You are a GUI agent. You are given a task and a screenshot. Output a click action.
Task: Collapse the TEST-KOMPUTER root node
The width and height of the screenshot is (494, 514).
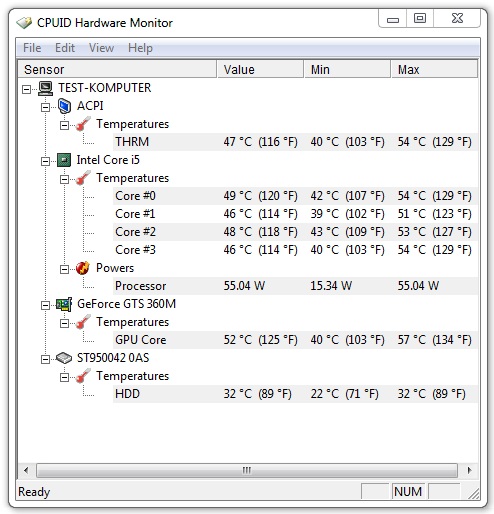coord(26,89)
